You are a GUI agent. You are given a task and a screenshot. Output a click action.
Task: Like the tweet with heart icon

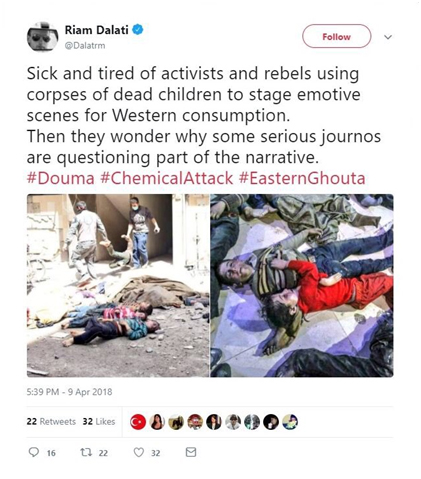pyautogui.click(x=139, y=452)
